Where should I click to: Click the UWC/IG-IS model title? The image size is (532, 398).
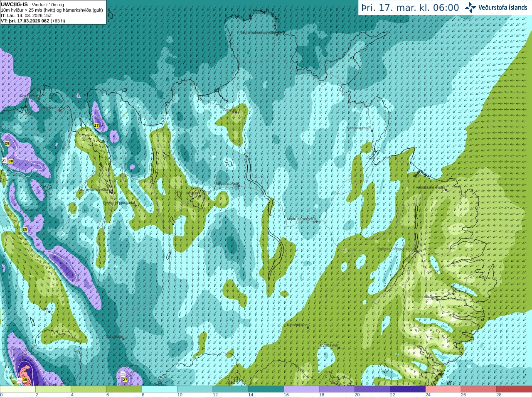[x=15, y=4]
